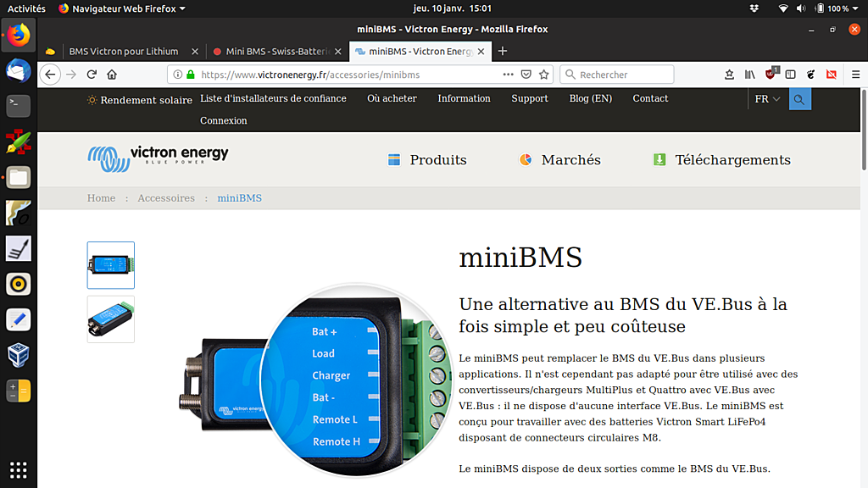Go to Home in the breadcrumb
The width and height of the screenshot is (868, 488).
pyautogui.click(x=102, y=198)
